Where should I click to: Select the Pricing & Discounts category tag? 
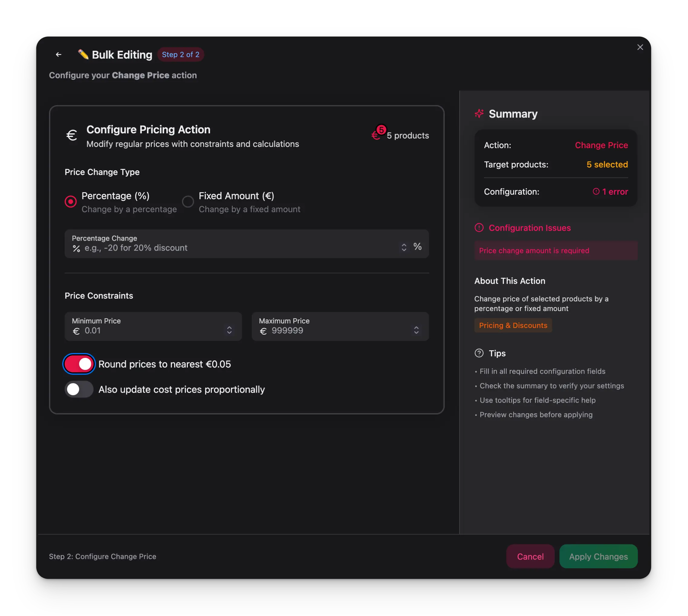pyautogui.click(x=513, y=325)
